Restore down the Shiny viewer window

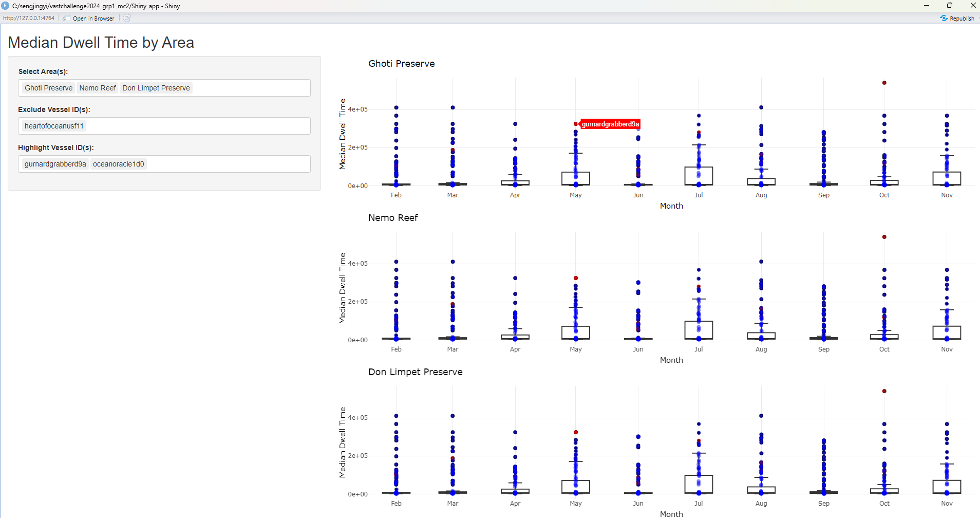click(x=950, y=6)
